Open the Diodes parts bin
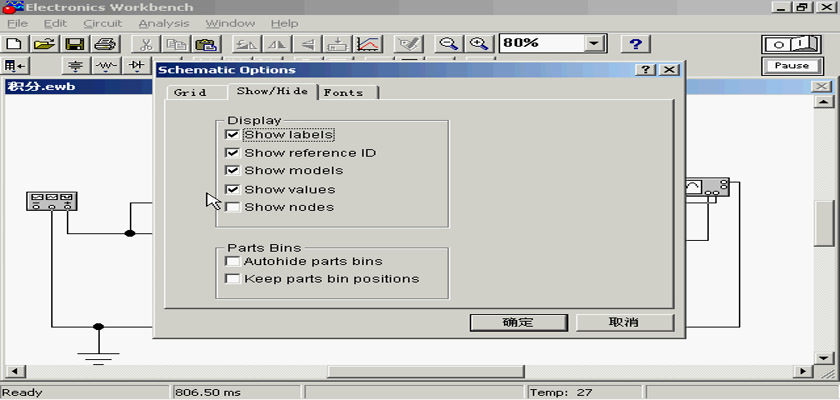The width and height of the screenshot is (840, 400). (136, 66)
